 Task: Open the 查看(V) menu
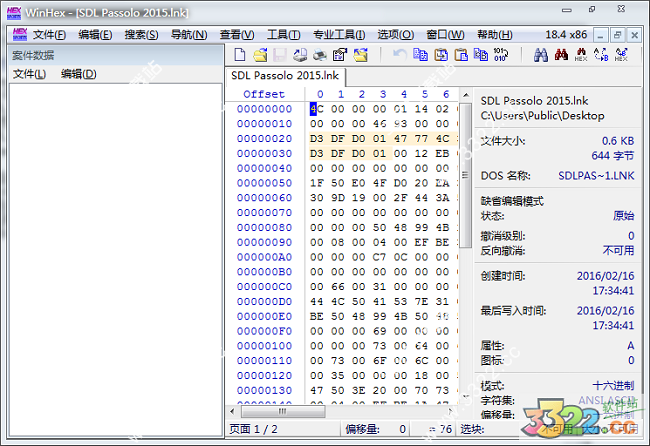[237, 35]
